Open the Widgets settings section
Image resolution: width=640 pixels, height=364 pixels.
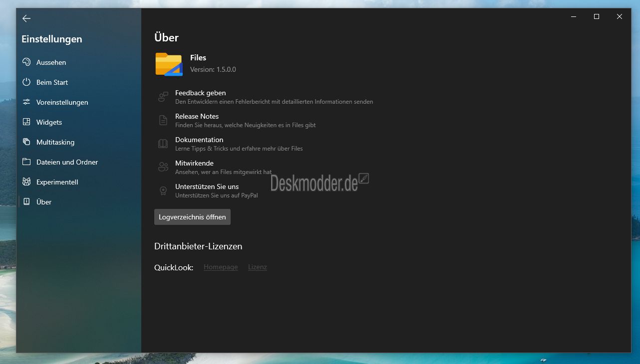(x=79, y=122)
